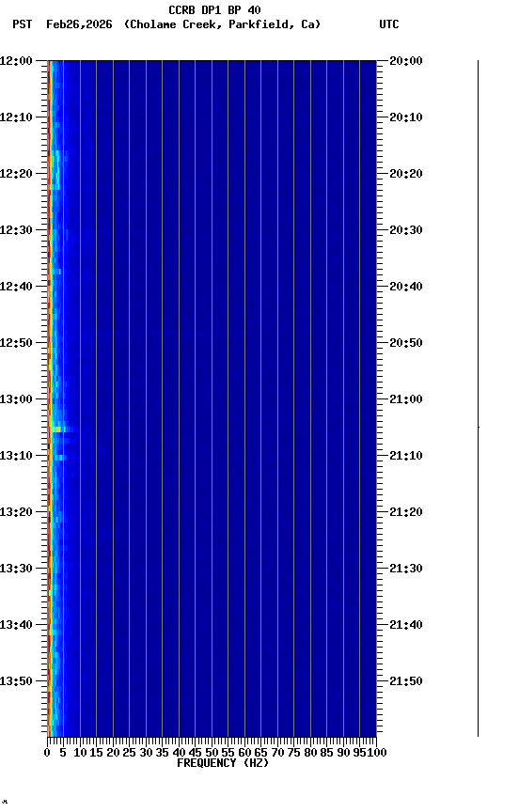Click the UTC time label '20:30'
This screenshot has height=812, width=519.
[x=406, y=230]
